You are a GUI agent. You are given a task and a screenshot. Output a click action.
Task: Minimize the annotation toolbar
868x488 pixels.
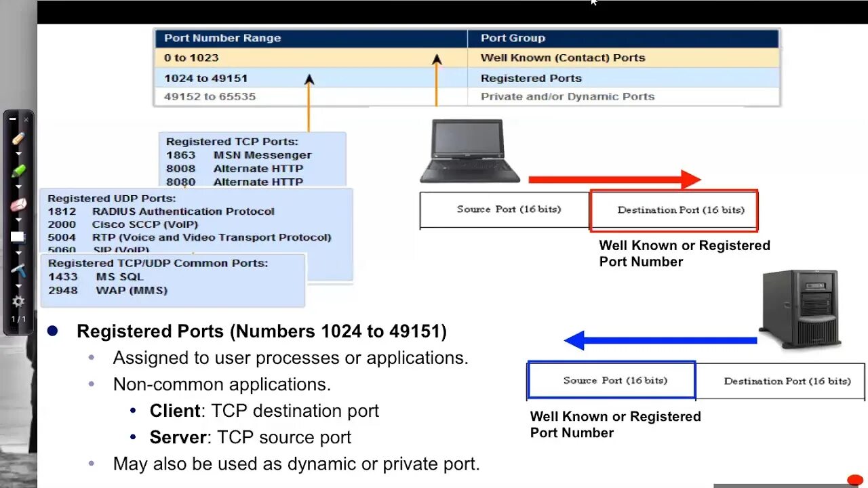tap(12, 119)
